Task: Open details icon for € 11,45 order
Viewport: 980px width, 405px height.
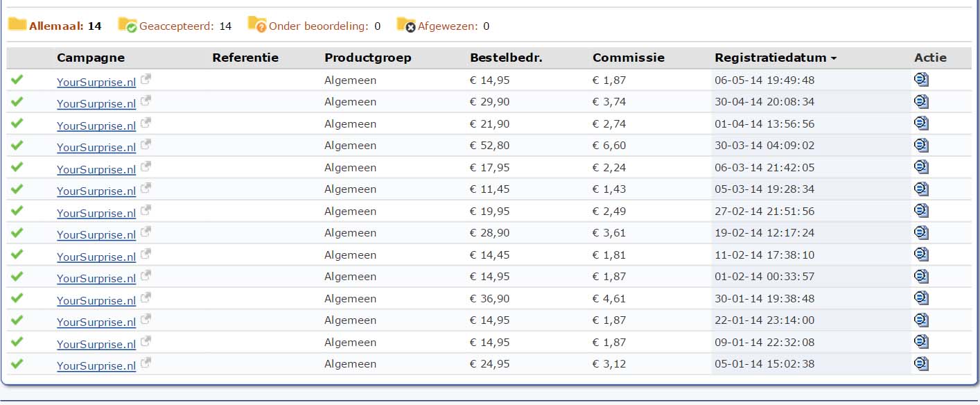Action: click(921, 189)
